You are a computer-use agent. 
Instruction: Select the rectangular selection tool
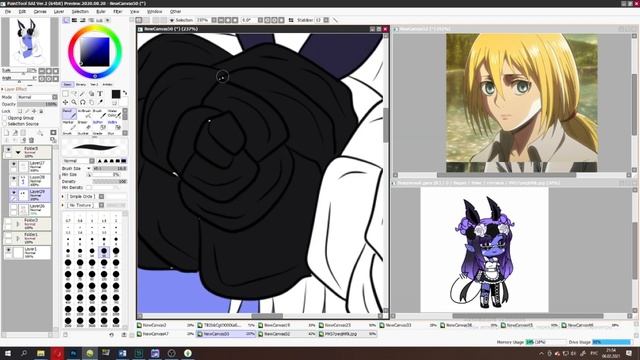65,94
